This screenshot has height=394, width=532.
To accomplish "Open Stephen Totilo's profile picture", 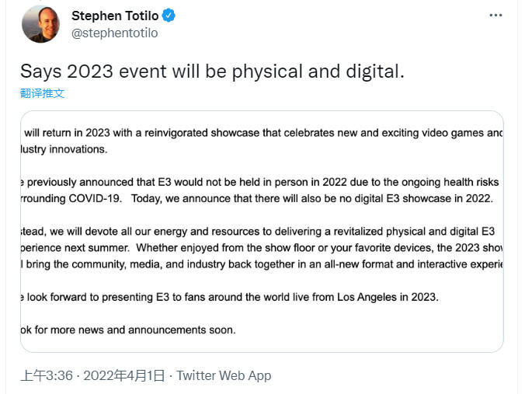I will (40, 24).
